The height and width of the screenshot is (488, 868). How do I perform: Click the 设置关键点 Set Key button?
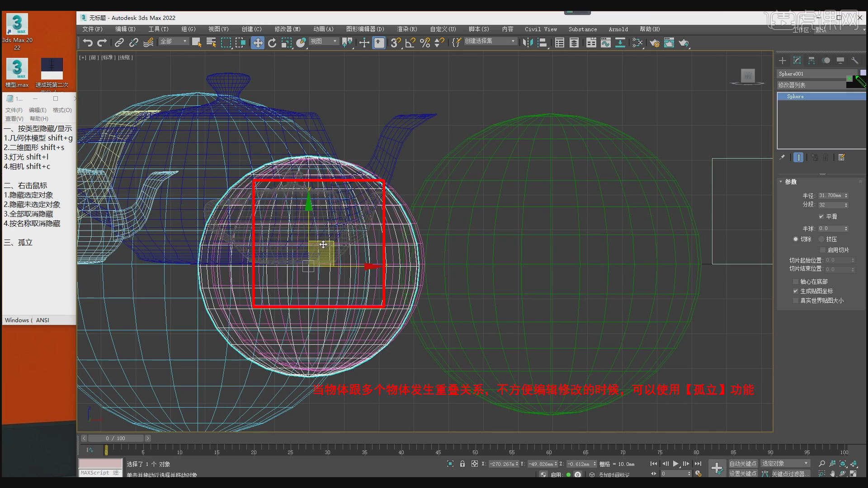coord(743,473)
